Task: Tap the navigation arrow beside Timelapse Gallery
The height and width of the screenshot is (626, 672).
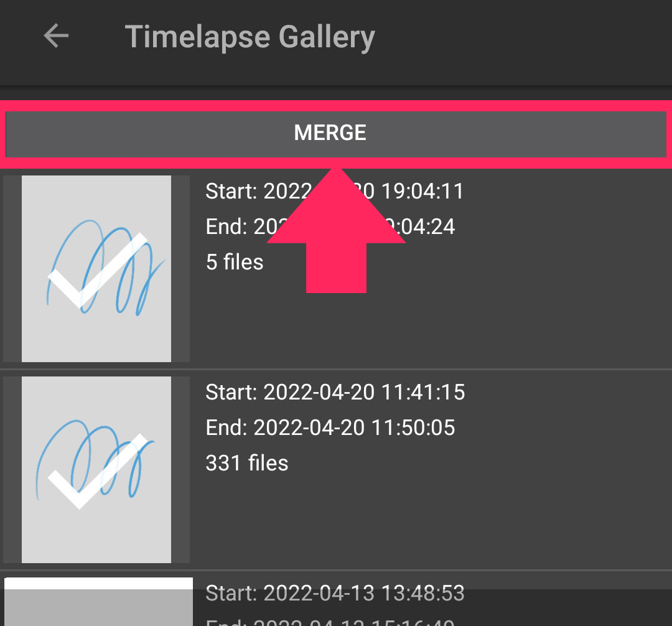Action: pos(56,36)
